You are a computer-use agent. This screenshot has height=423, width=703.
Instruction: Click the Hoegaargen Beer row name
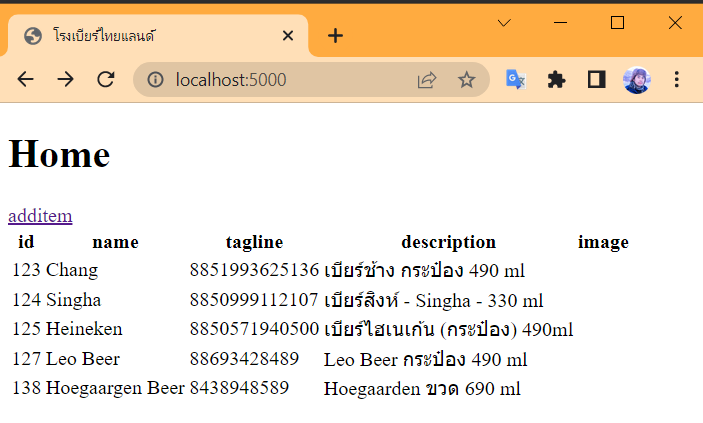point(115,388)
